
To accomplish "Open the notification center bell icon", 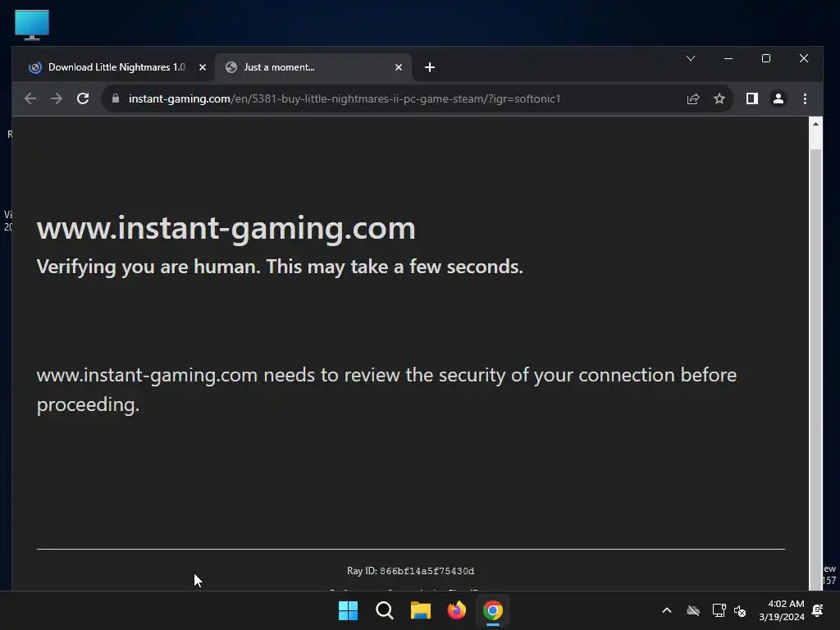I will click(x=818, y=610).
